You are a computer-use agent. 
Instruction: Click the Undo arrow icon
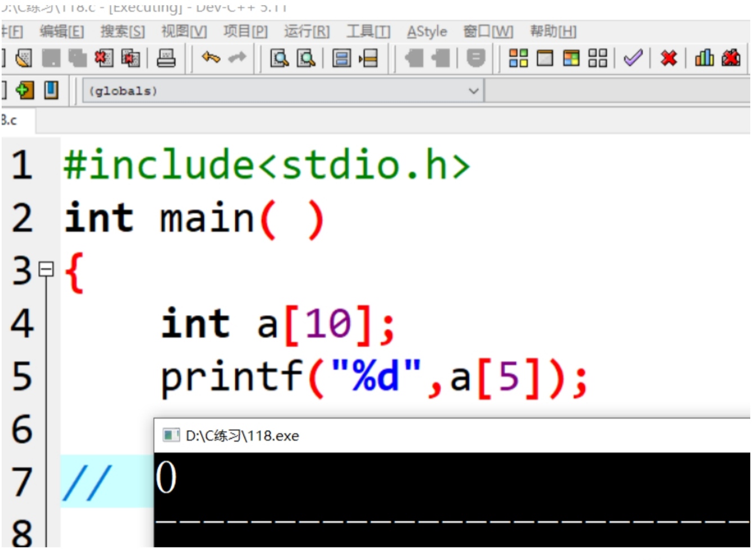click(x=211, y=57)
